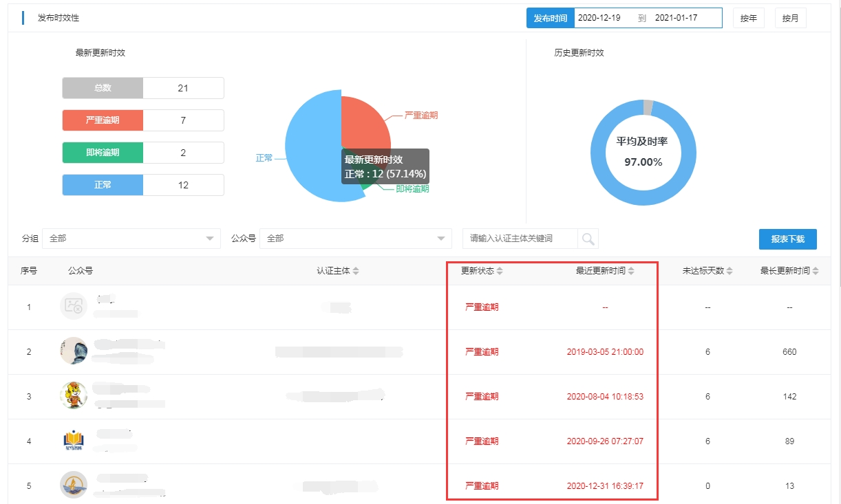This screenshot has width=841, height=504.
Task: Click the search magnifier icon
Action: (x=588, y=239)
